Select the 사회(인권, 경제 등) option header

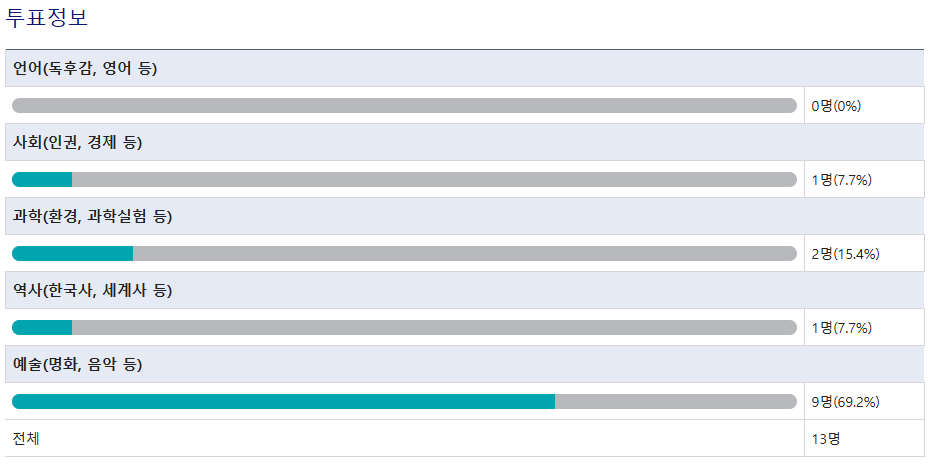click(x=464, y=142)
